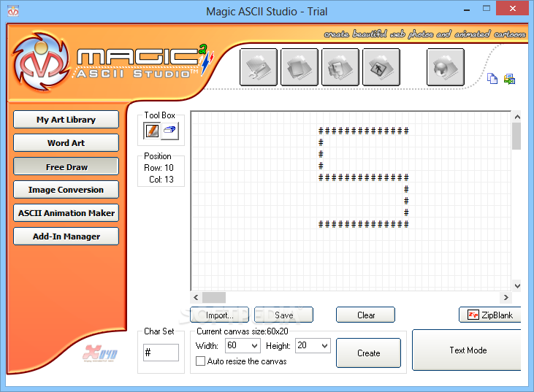Image resolution: width=534 pixels, height=392 pixels.
Task: Click the pedestrian sign folder icon
Action: click(381, 67)
